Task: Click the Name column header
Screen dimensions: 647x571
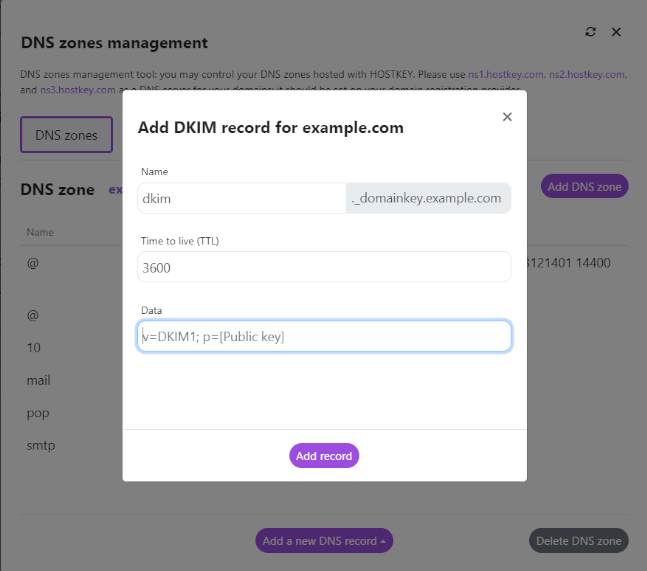Action: coord(40,232)
